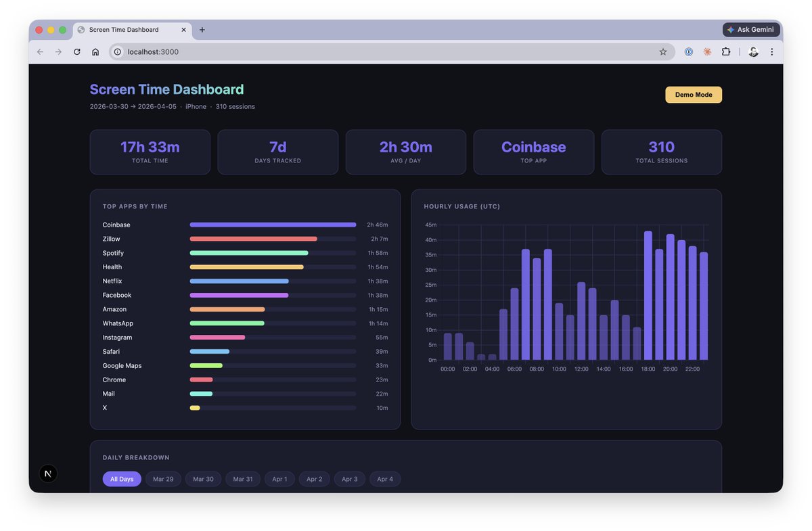Screen dimensions: 812x531
Task: Click the Next.js dev tools badge
Action: point(48,474)
